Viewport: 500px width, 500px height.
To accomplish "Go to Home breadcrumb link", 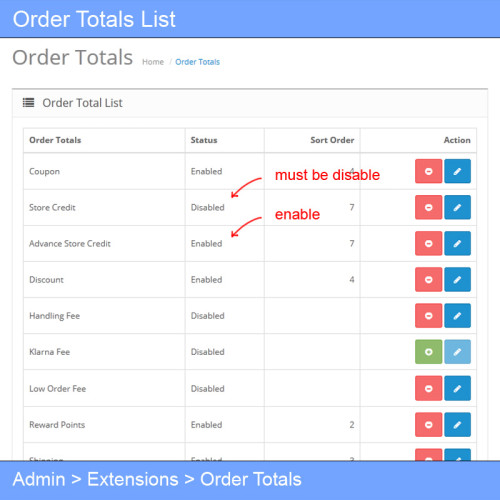I will pyautogui.click(x=153, y=62).
